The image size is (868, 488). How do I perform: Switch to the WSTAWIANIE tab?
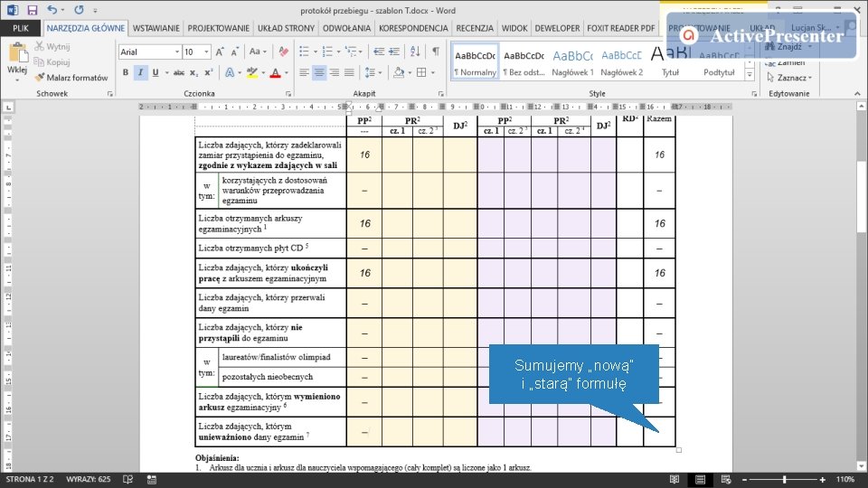156,28
